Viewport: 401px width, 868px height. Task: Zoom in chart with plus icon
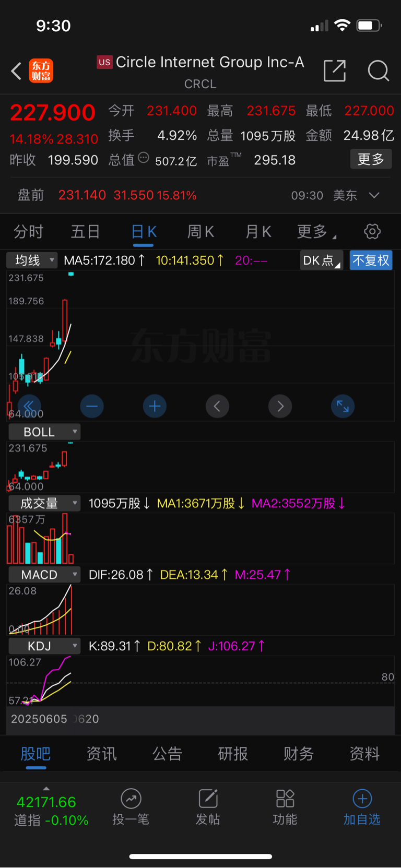pos(155,406)
